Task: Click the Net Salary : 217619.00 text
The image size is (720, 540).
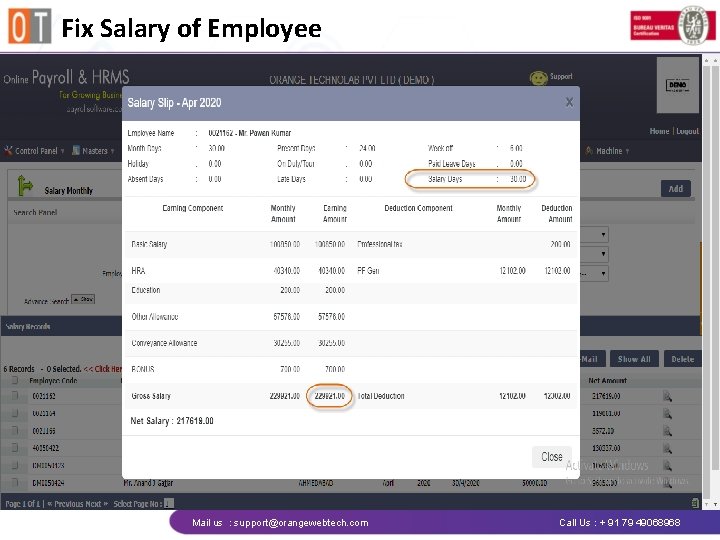Action: click(172, 421)
